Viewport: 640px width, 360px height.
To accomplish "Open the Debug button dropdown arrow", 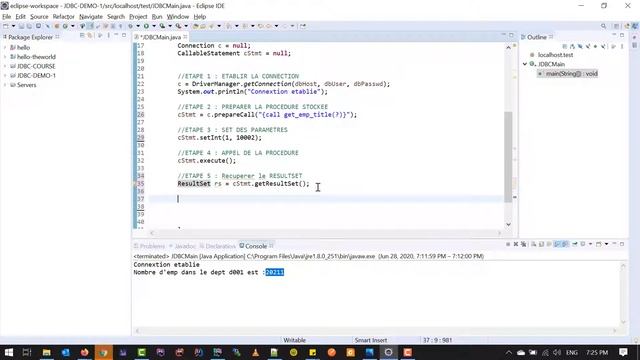I will (x=138, y=26).
